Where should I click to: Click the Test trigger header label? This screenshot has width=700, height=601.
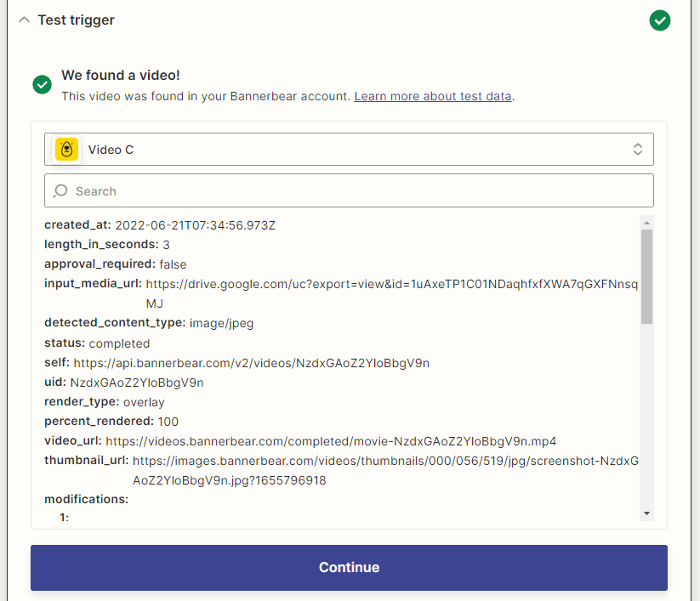point(74,19)
